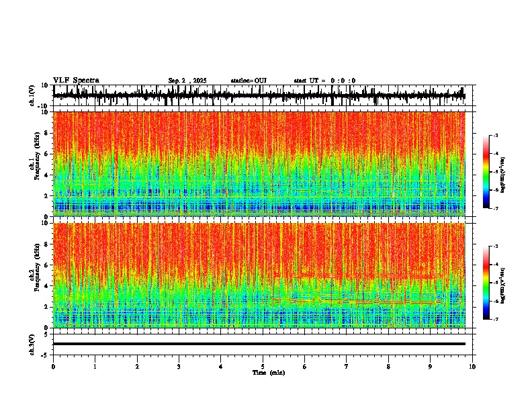Click the "start UT = 0:0:0" header text
Image resolution: width=532 pixels, height=411 pixels.
tap(324, 81)
